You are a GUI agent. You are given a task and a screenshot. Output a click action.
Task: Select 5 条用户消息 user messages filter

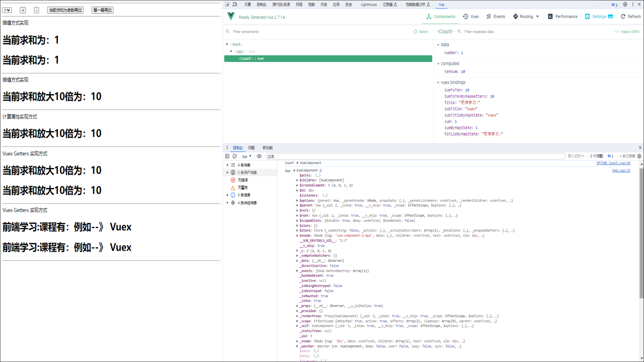tap(250, 172)
